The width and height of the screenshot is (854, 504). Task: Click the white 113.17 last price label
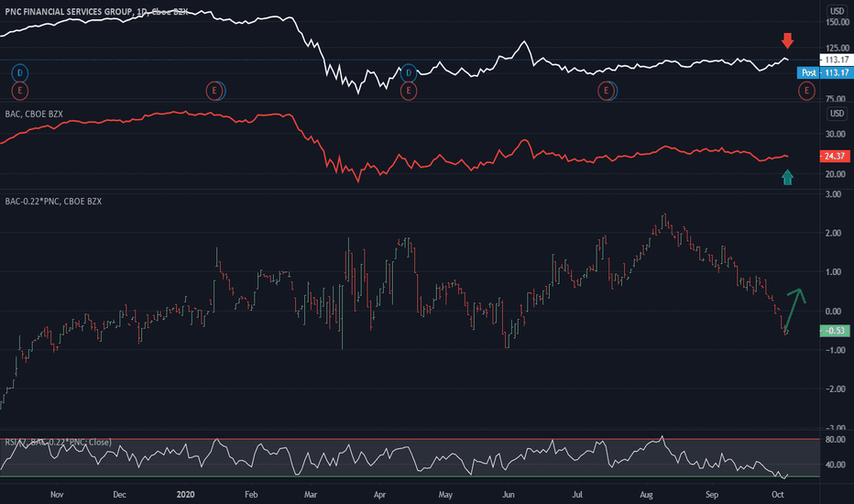(837, 60)
